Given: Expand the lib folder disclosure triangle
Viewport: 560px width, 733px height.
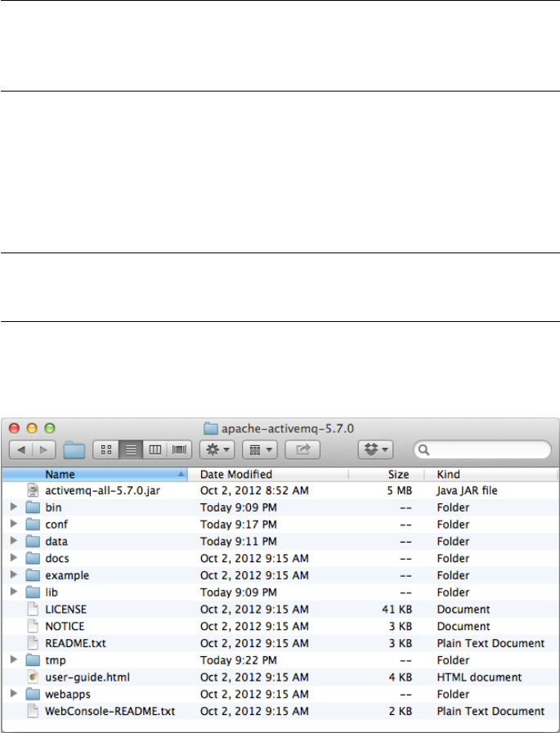Looking at the screenshot, I should (x=14, y=592).
